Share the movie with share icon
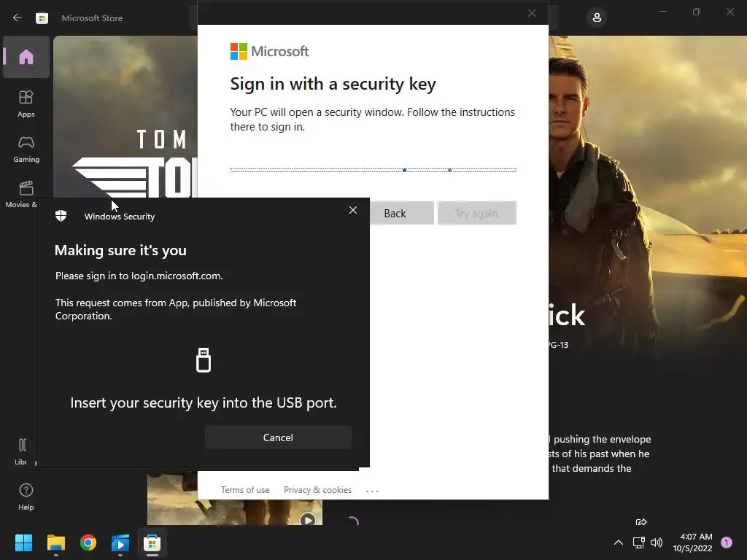 coord(641,522)
